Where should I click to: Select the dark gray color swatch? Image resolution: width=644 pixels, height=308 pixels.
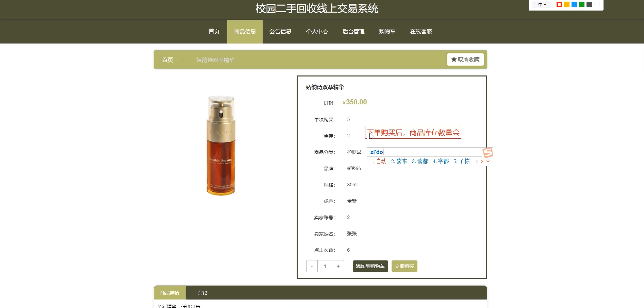pos(589,4)
